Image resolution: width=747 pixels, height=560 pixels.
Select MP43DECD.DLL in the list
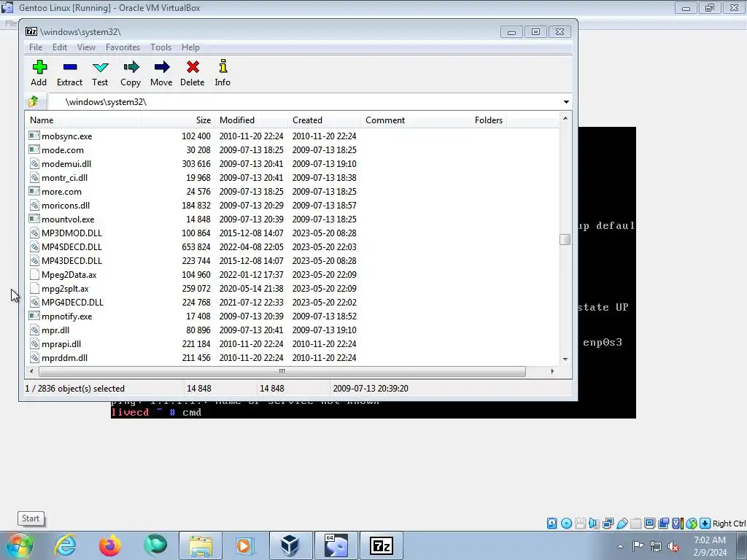tap(71, 260)
